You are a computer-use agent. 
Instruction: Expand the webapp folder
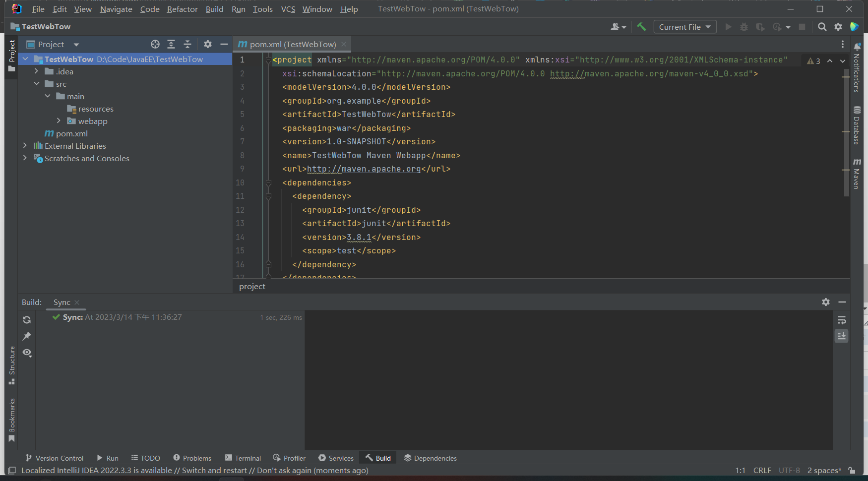tap(59, 121)
